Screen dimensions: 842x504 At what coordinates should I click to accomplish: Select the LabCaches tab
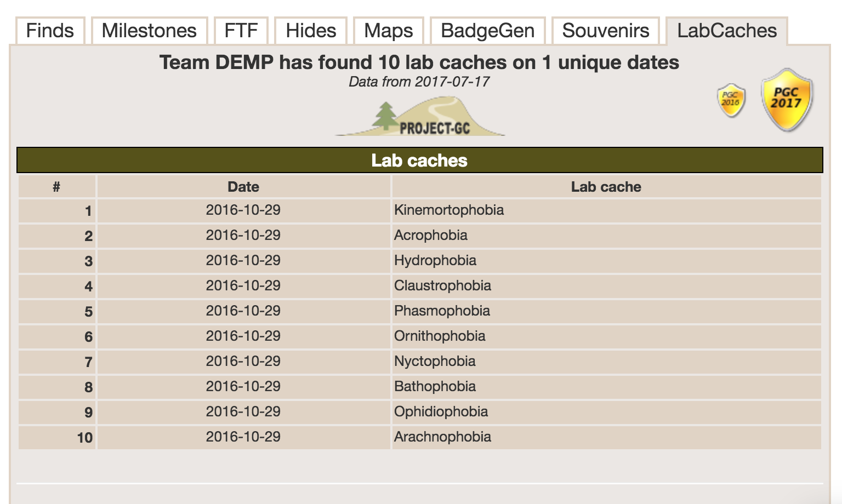click(x=727, y=31)
